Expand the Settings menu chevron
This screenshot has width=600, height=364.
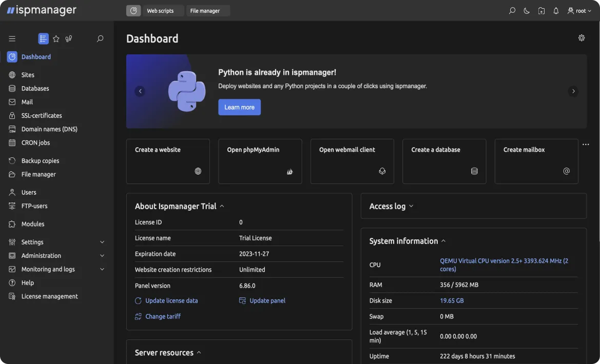(x=102, y=242)
